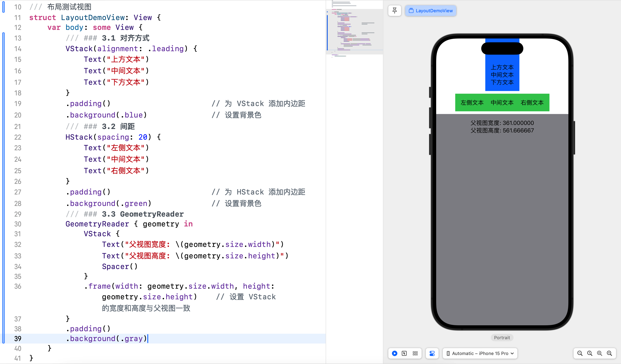Image resolution: width=621 pixels, height=364 pixels.
Task: Click .background(.blue) modifier in code
Action: pyautogui.click(x=106, y=115)
